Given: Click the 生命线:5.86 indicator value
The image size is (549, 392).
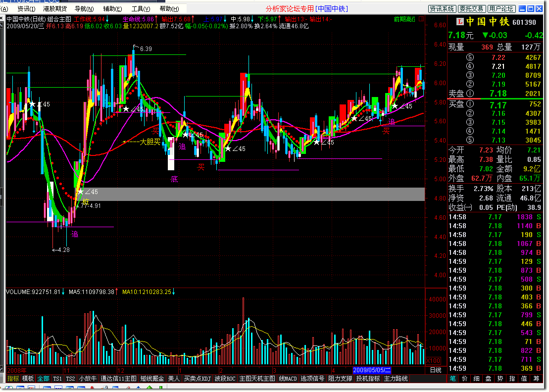Looking at the screenshot, I should click(138, 19).
